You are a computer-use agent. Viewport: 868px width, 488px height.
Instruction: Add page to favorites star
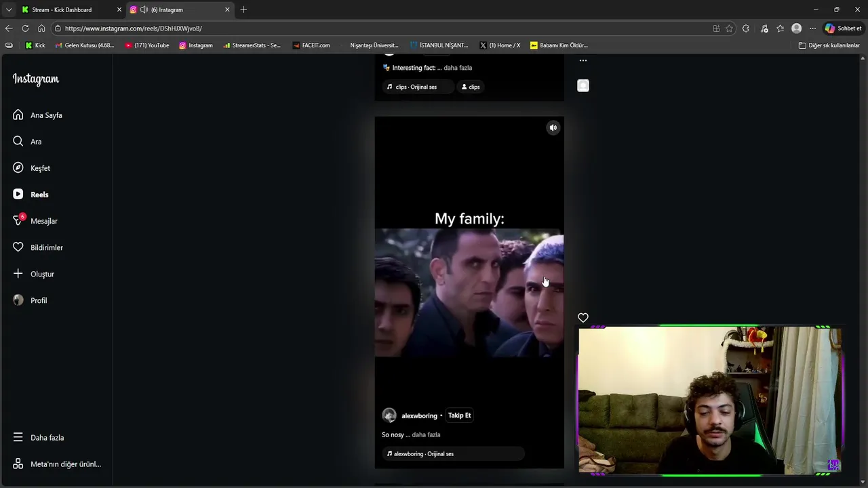pyautogui.click(x=730, y=28)
